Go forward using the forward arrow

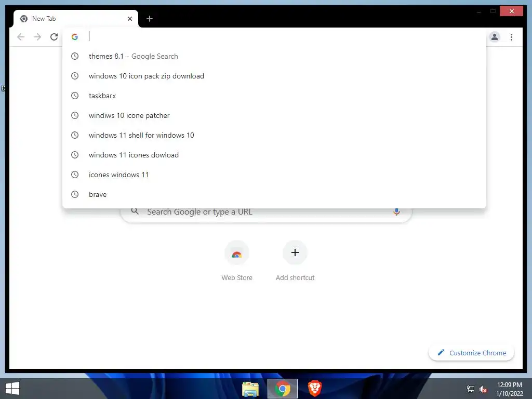point(37,37)
